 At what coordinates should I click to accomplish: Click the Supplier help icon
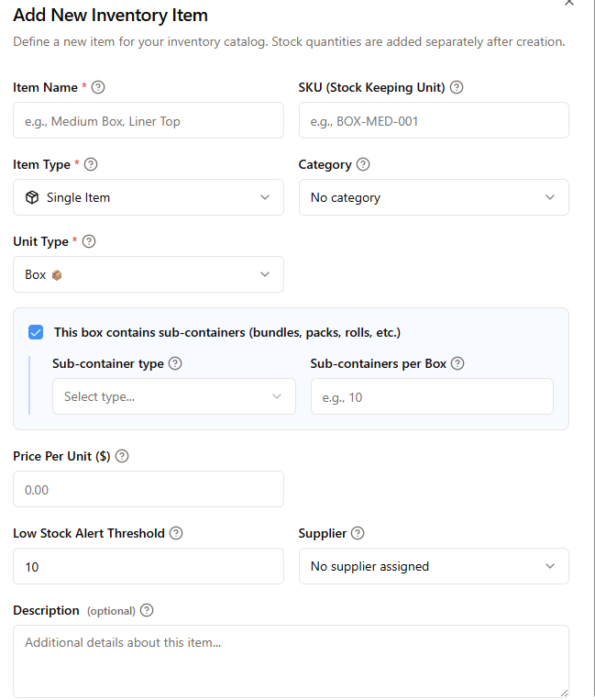coord(358,533)
